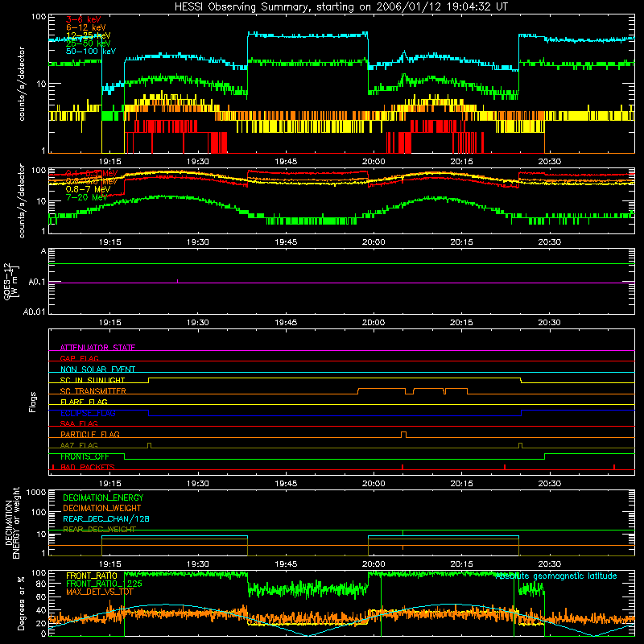The image size is (644, 644).
Task: Select the orange SC_TRANSMITTER flag label
Action: pyautogui.click(x=93, y=391)
